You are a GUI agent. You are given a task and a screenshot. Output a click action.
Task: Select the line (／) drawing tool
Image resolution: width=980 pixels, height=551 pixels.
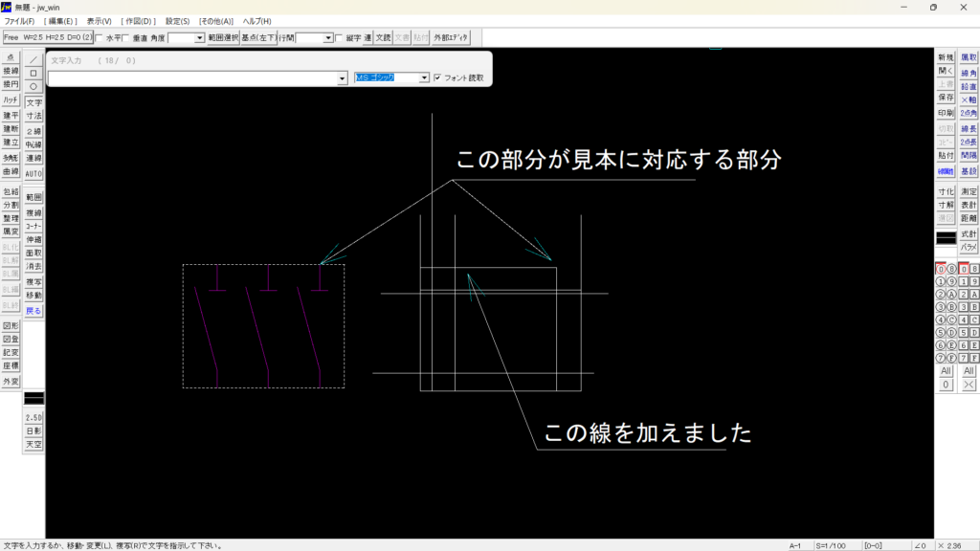[33, 58]
